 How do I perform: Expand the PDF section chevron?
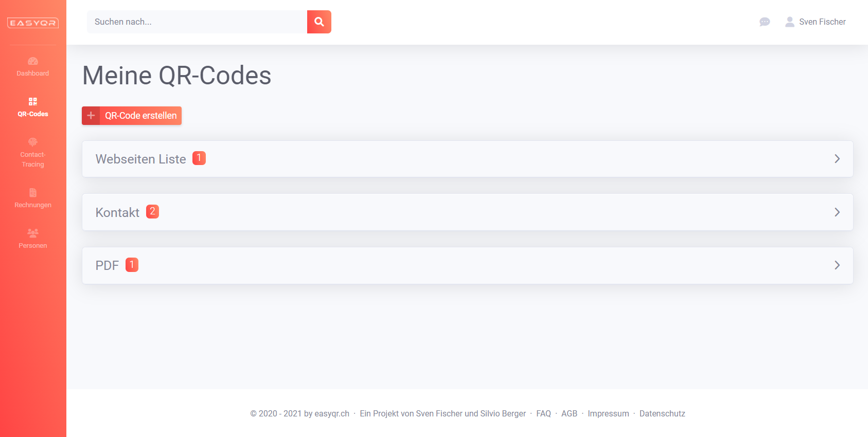(x=837, y=265)
